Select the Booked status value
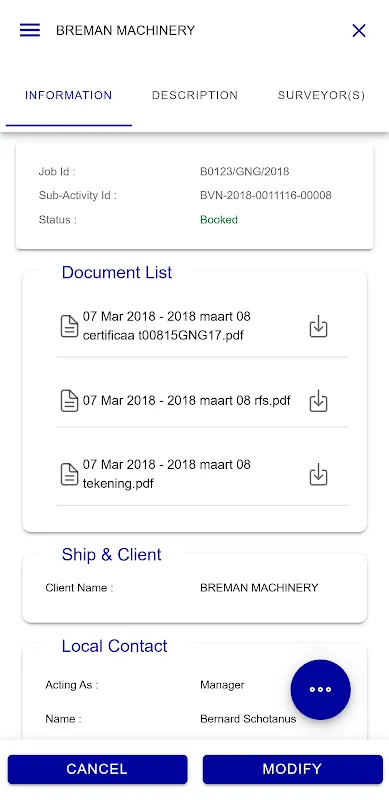Image resolution: width=389 pixels, height=800 pixels. coord(219,220)
